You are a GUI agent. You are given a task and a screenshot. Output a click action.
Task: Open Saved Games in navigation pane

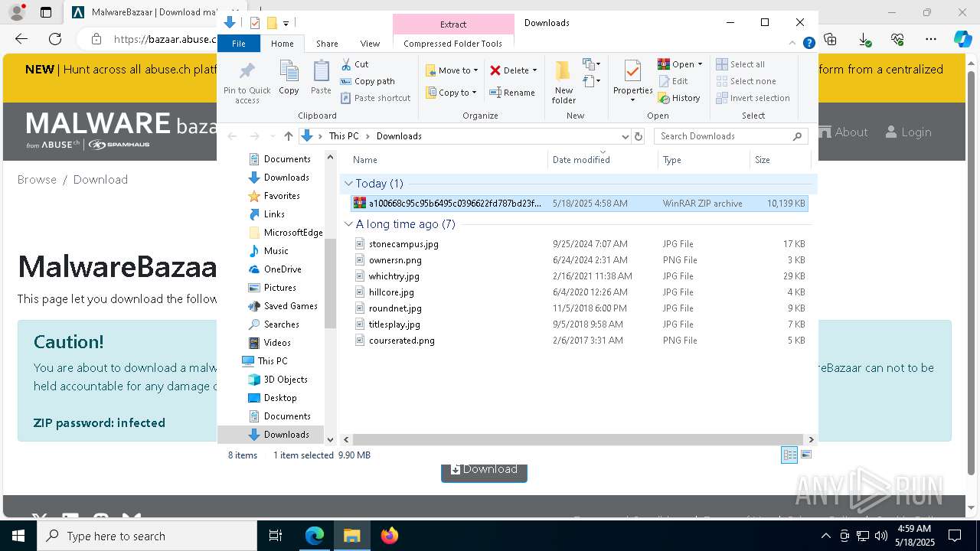pyautogui.click(x=290, y=306)
